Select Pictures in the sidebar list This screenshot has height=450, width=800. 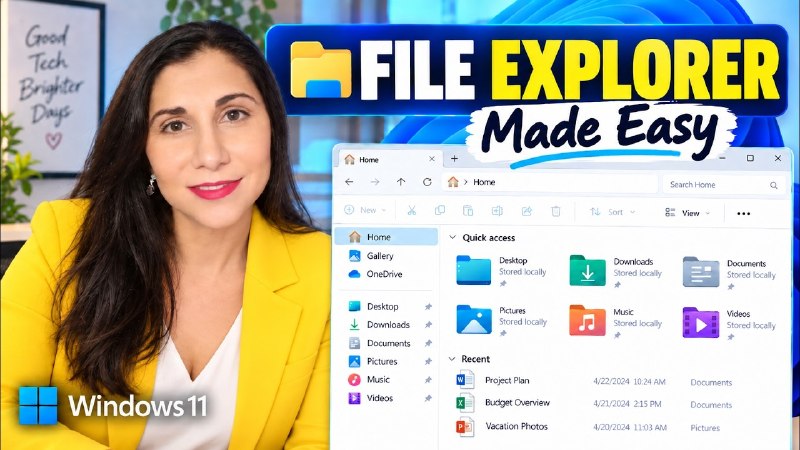point(383,361)
